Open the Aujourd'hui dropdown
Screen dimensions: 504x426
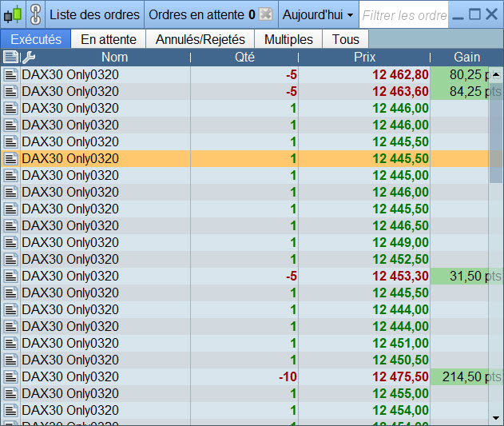(x=318, y=15)
